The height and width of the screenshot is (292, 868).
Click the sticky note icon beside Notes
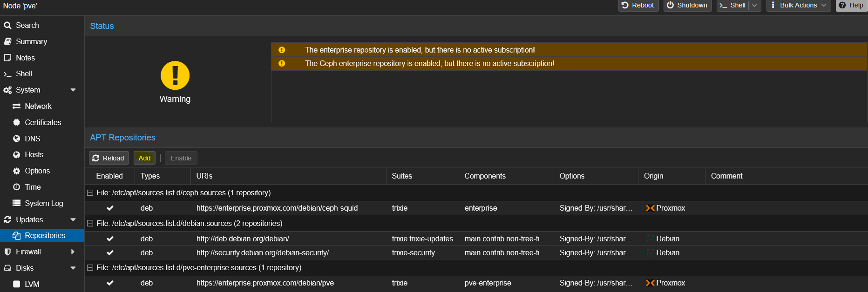pos(7,58)
